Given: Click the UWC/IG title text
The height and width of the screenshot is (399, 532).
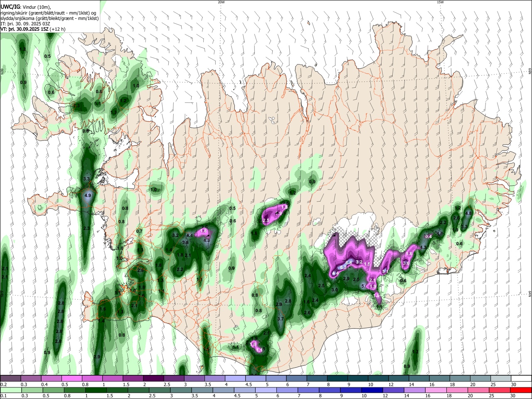Looking at the screenshot, I should click(x=10, y=7).
